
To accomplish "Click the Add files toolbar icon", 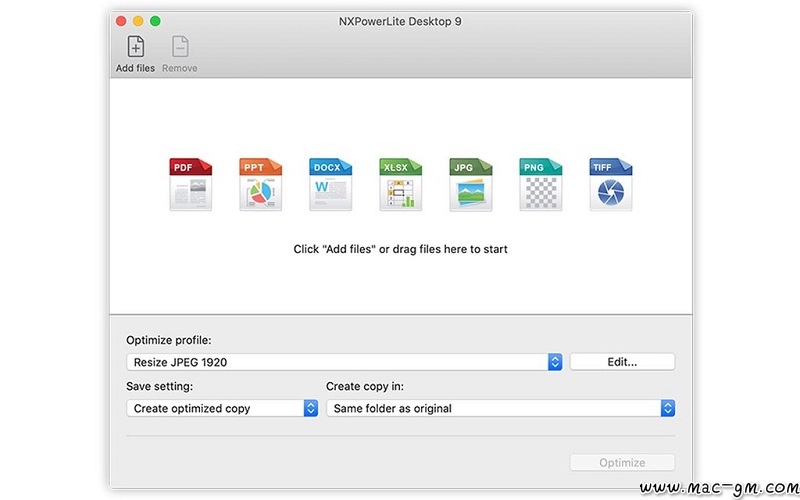I will pyautogui.click(x=135, y=47).
